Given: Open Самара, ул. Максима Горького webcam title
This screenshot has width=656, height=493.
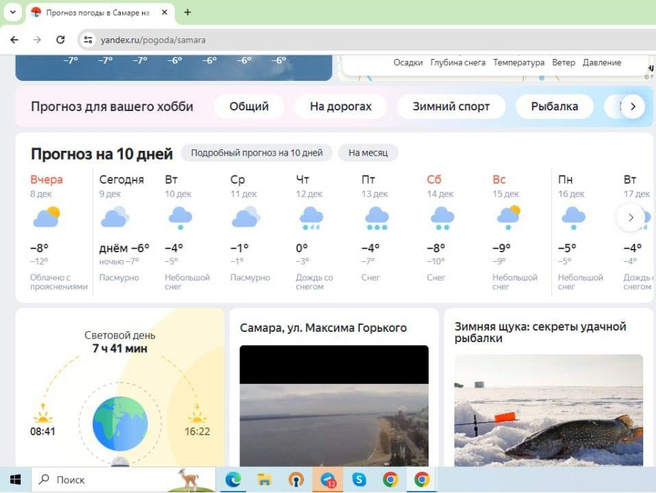Looking at the screenshot, I should [323, 328].
